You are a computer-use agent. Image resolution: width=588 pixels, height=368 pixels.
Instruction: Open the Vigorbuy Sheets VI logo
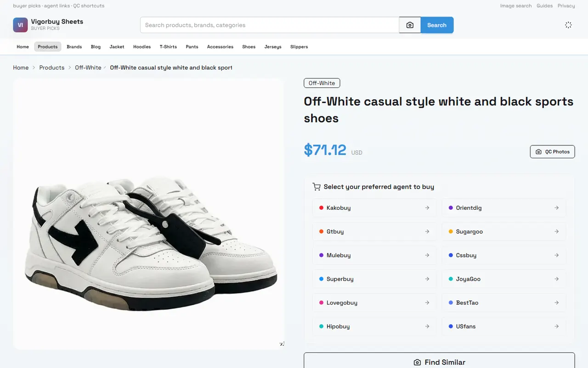[x=20, y=25]
